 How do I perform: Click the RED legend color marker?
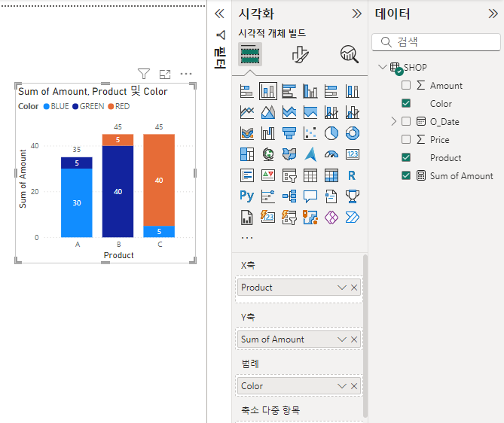111,106
